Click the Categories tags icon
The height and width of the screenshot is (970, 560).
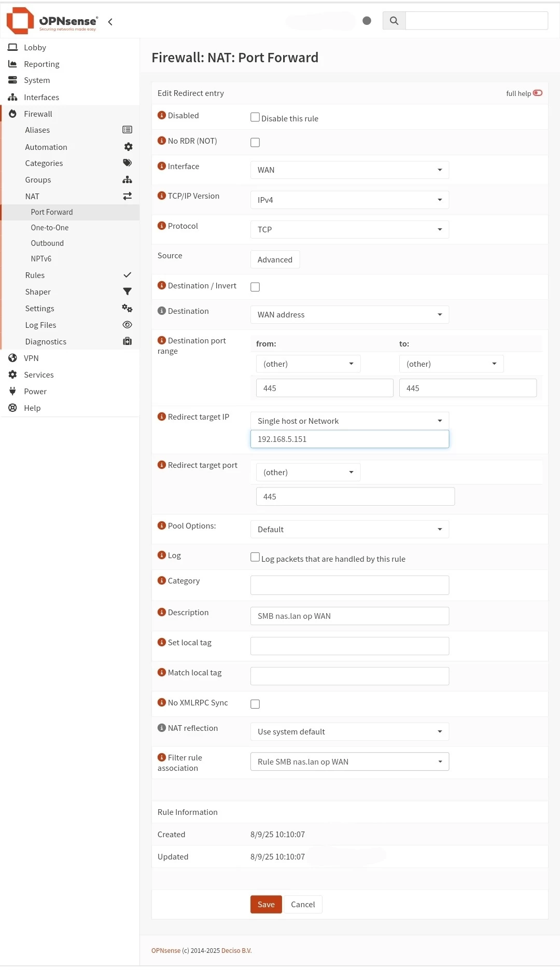(x=127, y=163)
